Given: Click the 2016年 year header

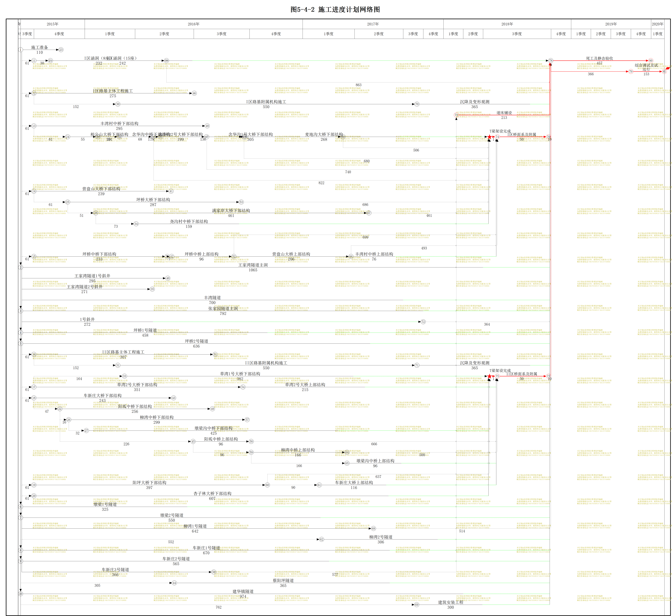Looking at the screenshot, I should coord(193,24).
